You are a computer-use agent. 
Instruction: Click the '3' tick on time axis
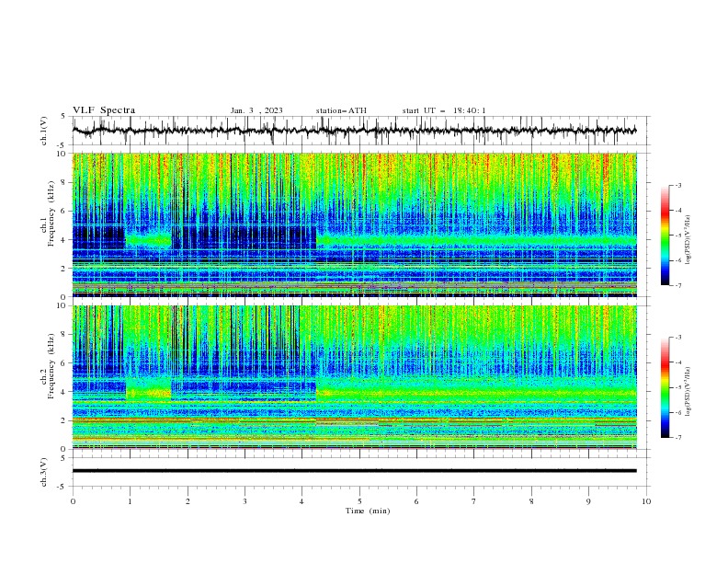click(245, 501)
